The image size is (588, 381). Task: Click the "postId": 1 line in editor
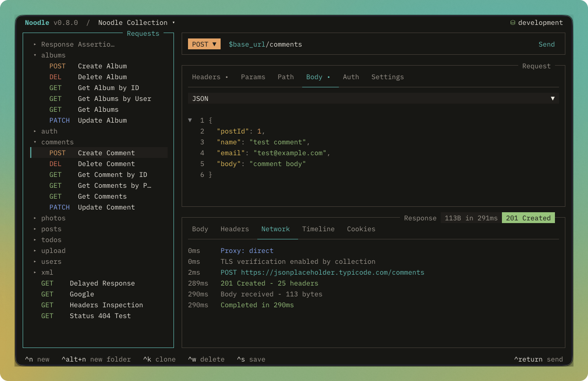(x=241, y=131)
